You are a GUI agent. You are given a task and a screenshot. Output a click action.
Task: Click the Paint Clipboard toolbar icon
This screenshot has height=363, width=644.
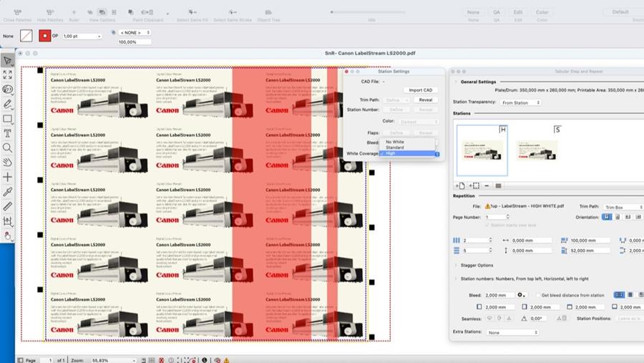coord(147,13)
